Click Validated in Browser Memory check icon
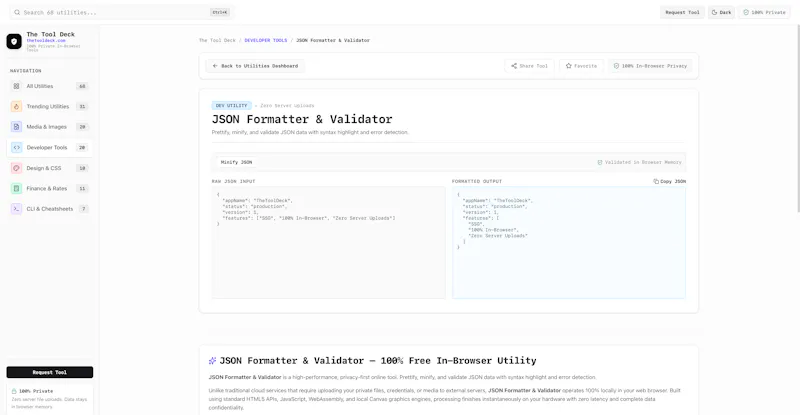 click(600, 162)
